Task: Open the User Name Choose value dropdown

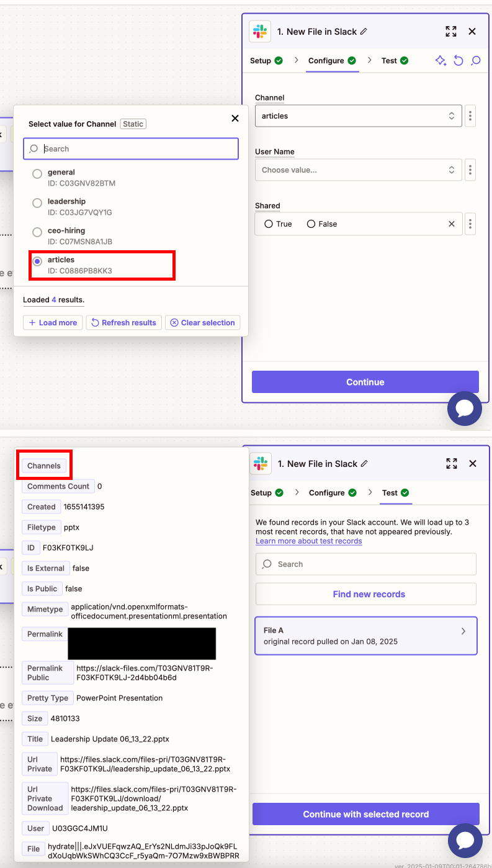Action: (x=359, y=170)
